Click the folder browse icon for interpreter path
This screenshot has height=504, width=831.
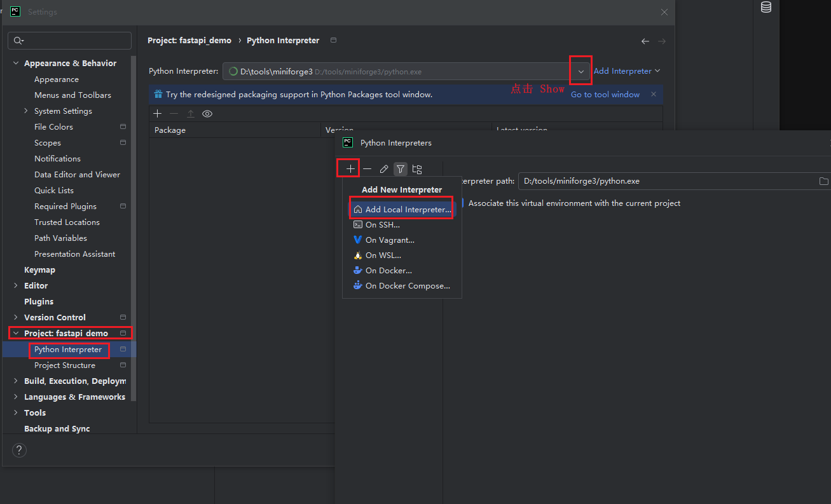(823, 182)
